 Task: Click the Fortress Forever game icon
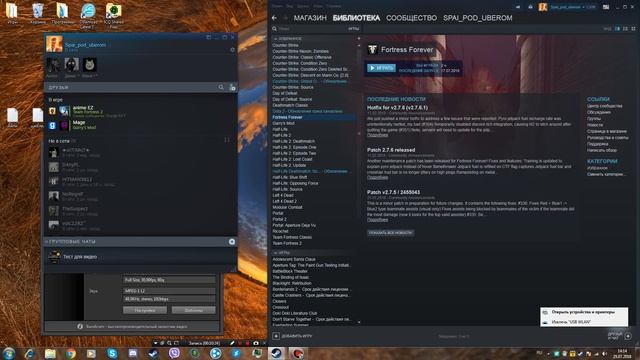click(372, 49)
